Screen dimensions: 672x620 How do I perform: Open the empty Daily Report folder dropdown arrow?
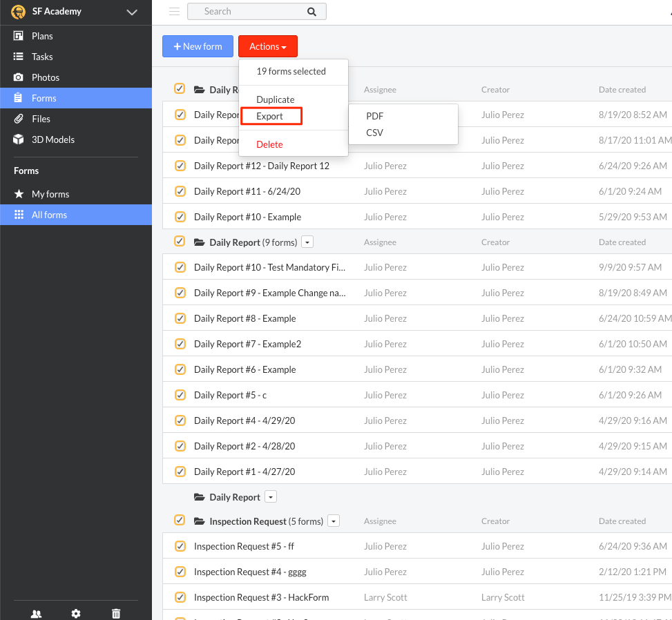271,497
